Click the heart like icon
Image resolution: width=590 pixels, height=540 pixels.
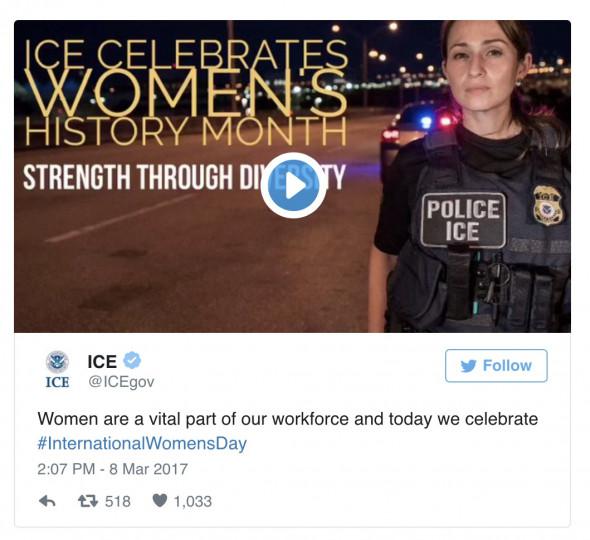[x=160, y=501]
